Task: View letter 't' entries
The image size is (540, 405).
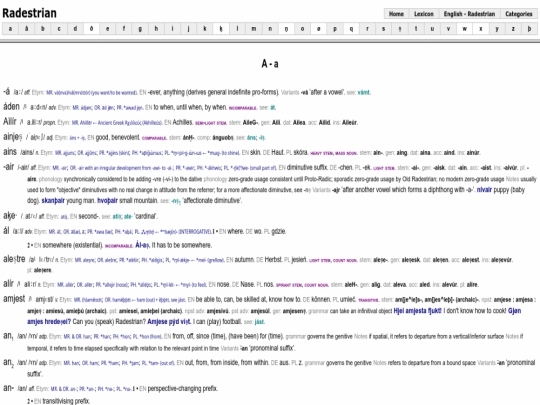Action: point(416,29)
